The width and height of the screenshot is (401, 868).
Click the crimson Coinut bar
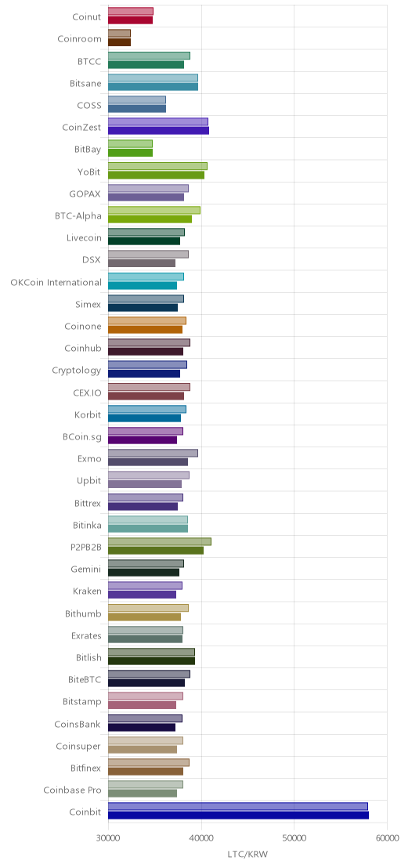(131, 20)
